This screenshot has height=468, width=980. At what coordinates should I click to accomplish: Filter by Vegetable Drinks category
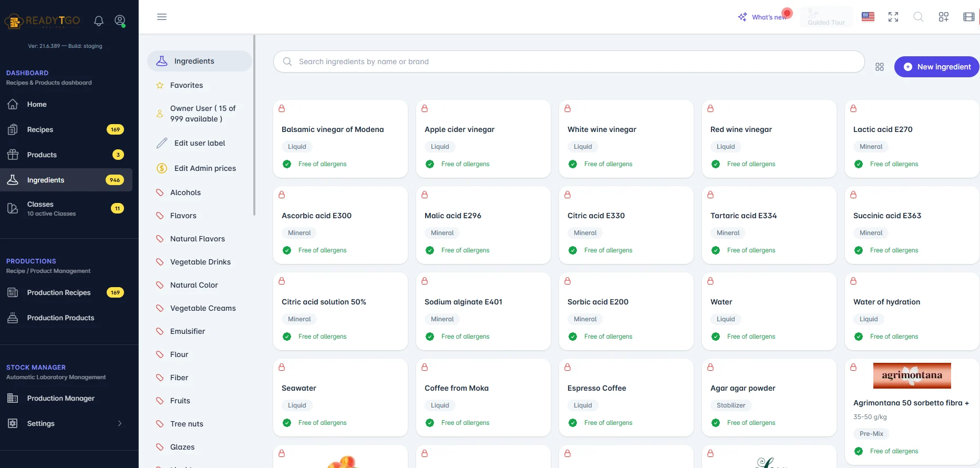[200, 262]
